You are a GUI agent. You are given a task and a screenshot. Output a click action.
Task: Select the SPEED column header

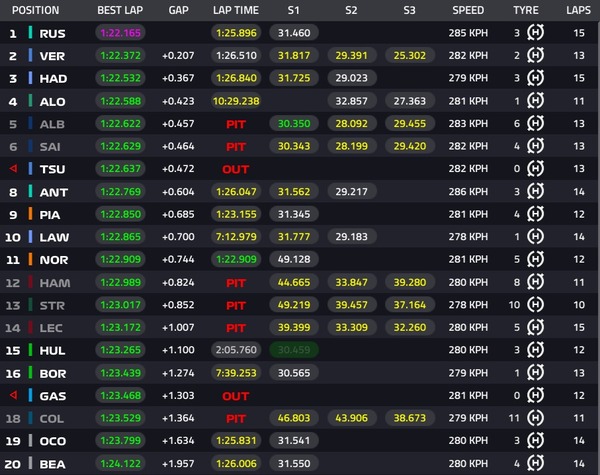pyautogui.click(x=467, y=11)
